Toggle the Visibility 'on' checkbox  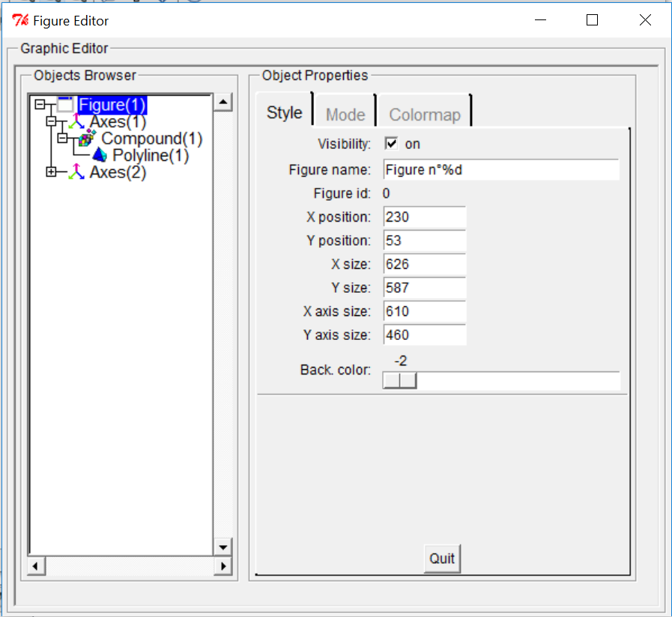tap(391, 144)
